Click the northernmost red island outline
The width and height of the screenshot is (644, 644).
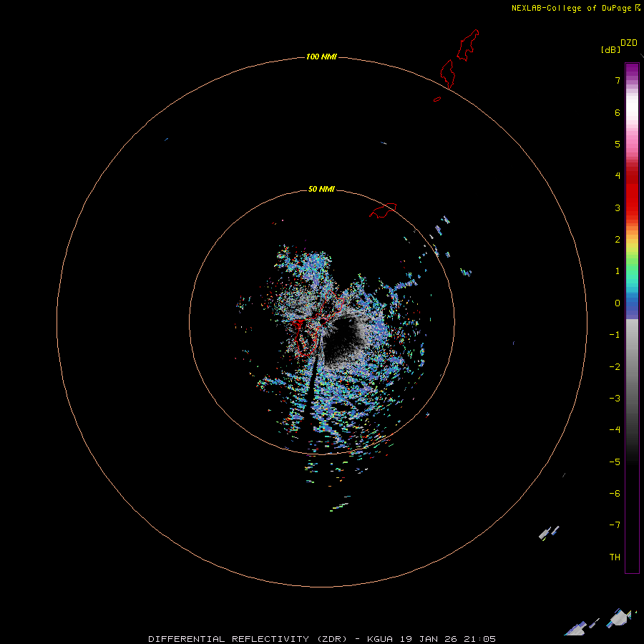tap(468, 45)
